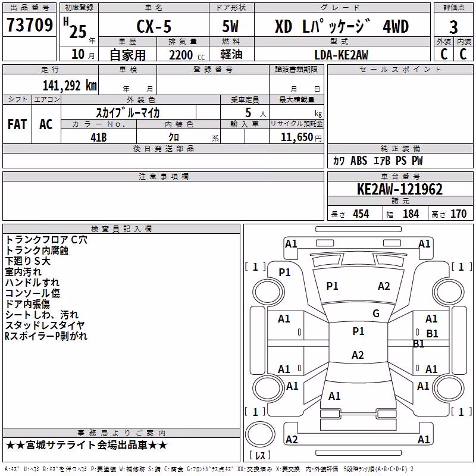The image size is (476, 476).
Task: Click the interior grade C under 内装
Action: click(463, 54)
